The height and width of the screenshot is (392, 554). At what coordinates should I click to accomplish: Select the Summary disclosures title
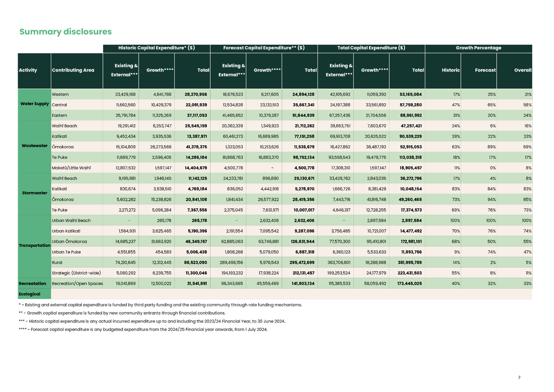tap(65, 32)
